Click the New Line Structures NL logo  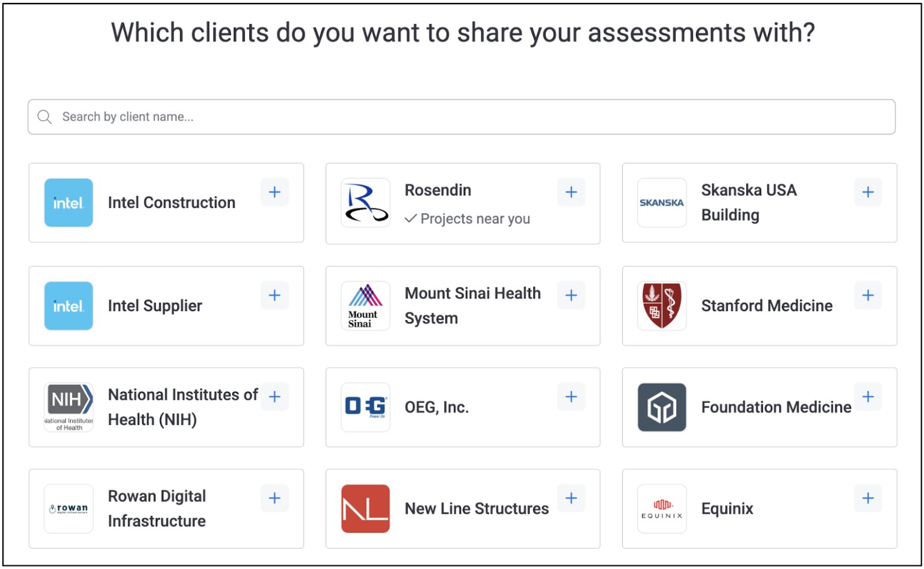[366, 509]
